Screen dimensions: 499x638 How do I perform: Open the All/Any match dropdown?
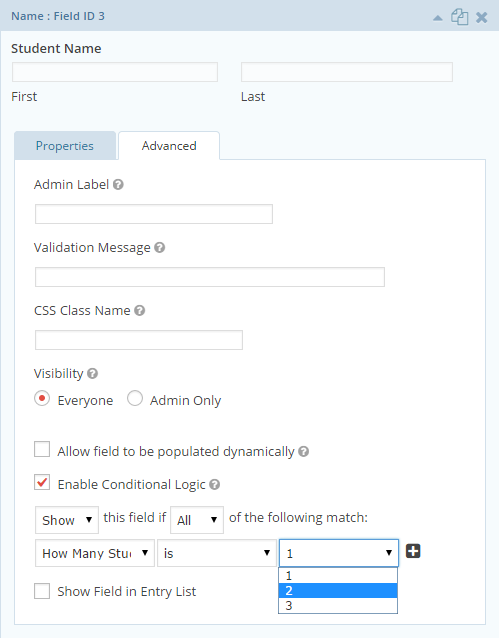pyautogui.click(x=197, y=520)
